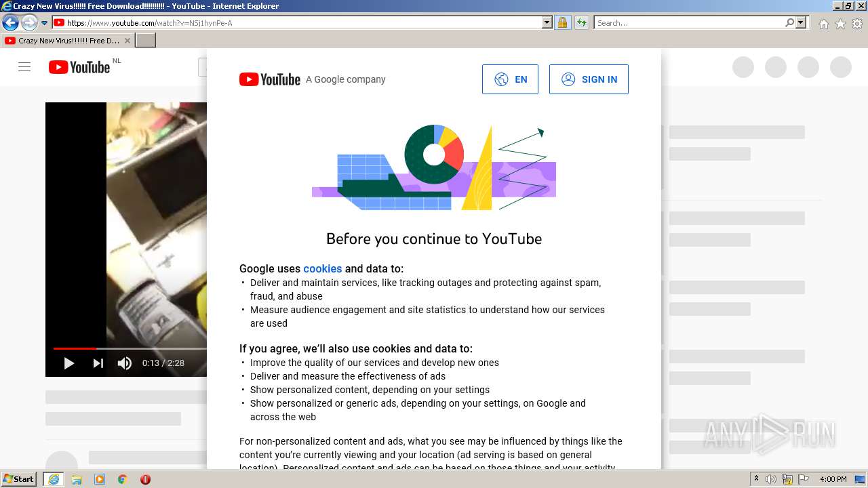Open the search provider dropdown arrow
Screen dimensions: 868x488
coord(801,22)
